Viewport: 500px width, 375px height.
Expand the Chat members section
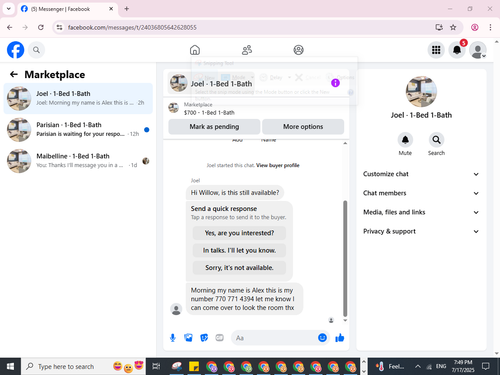click(421, 193)
